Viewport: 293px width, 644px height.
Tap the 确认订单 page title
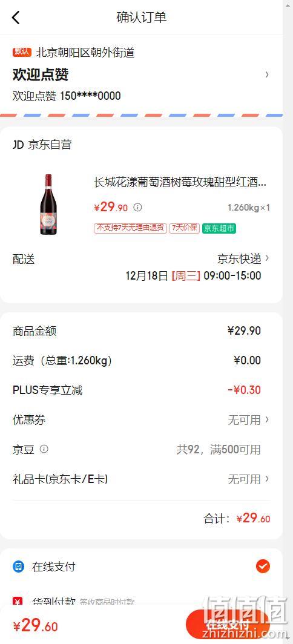[x=142, y=18]
